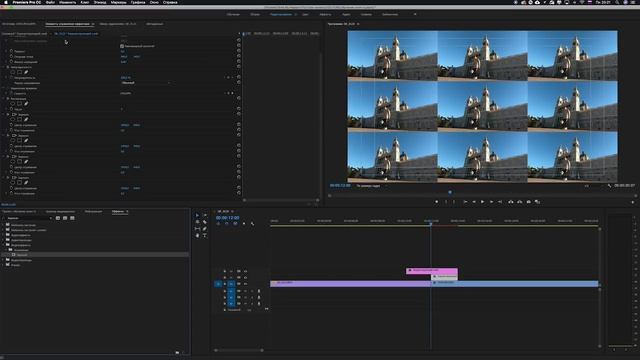
Task: Expand the Audio Effects folder
Action: (x=3, y=235)
